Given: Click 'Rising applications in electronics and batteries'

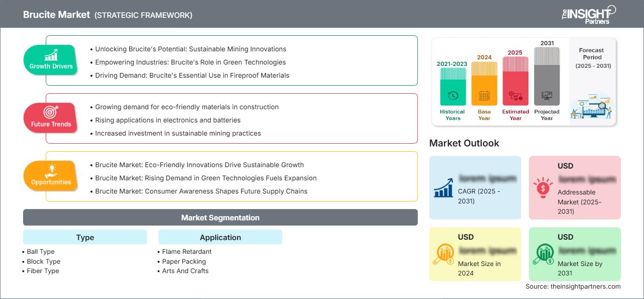Looking at the screenshot, I should (168, 120).
